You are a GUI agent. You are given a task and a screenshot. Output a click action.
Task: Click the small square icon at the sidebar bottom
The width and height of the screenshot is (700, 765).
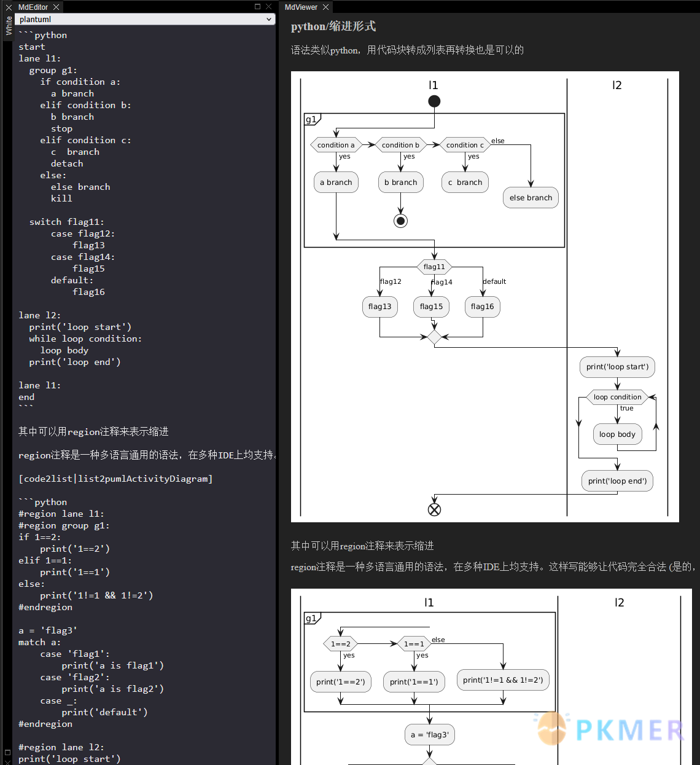[x=7, y=752]
